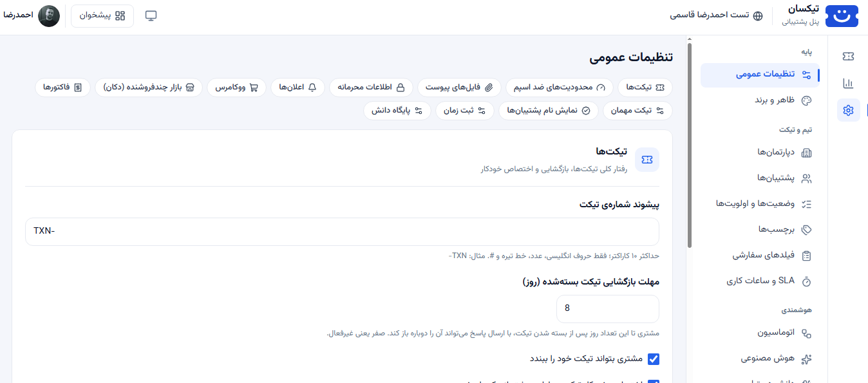Click the clipboard icon beside فیلدهای سفارشی
Screen dimensions: 868x383
807,256
